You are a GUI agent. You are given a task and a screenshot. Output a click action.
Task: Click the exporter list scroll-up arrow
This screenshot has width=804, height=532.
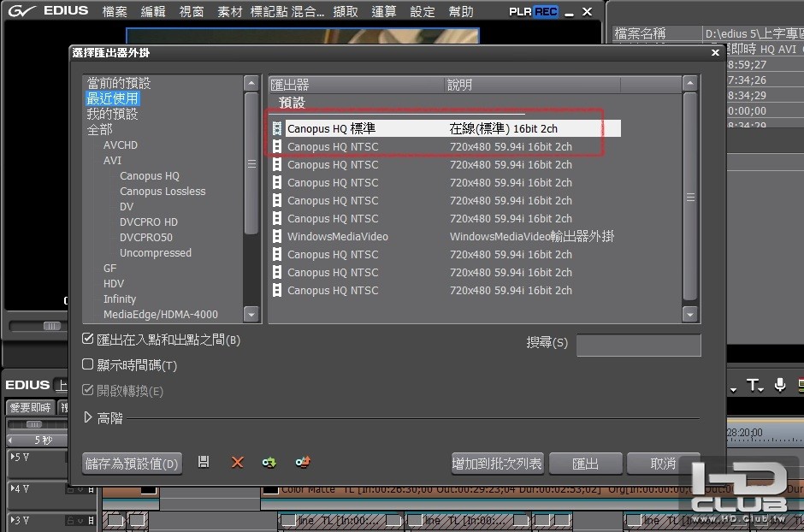pos(690,83)
